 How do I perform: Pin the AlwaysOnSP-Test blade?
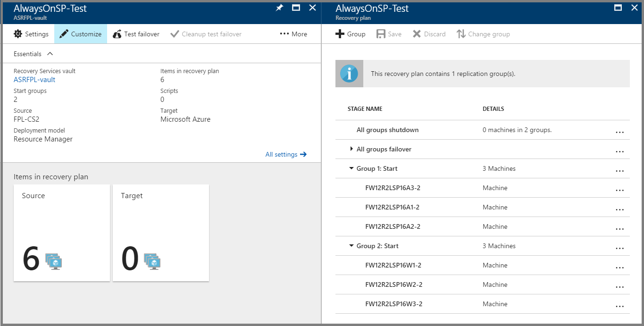pyautogui.click(x=279, y=8)
